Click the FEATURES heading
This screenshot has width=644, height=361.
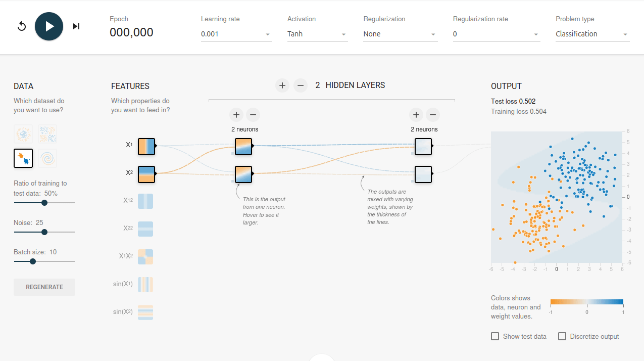[x=130, y=86]
